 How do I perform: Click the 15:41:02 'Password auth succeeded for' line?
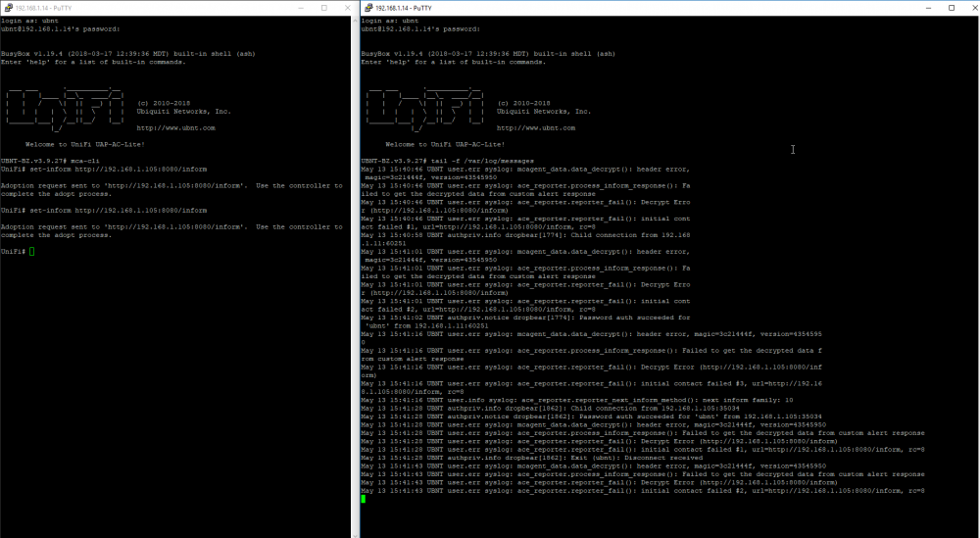tap(525, 321)
